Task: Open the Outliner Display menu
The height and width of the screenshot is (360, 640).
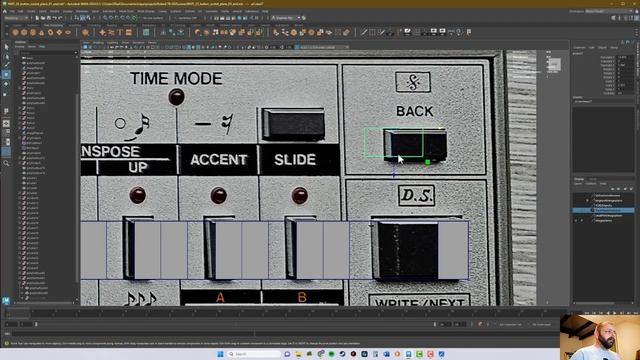Action: (20, 47)
